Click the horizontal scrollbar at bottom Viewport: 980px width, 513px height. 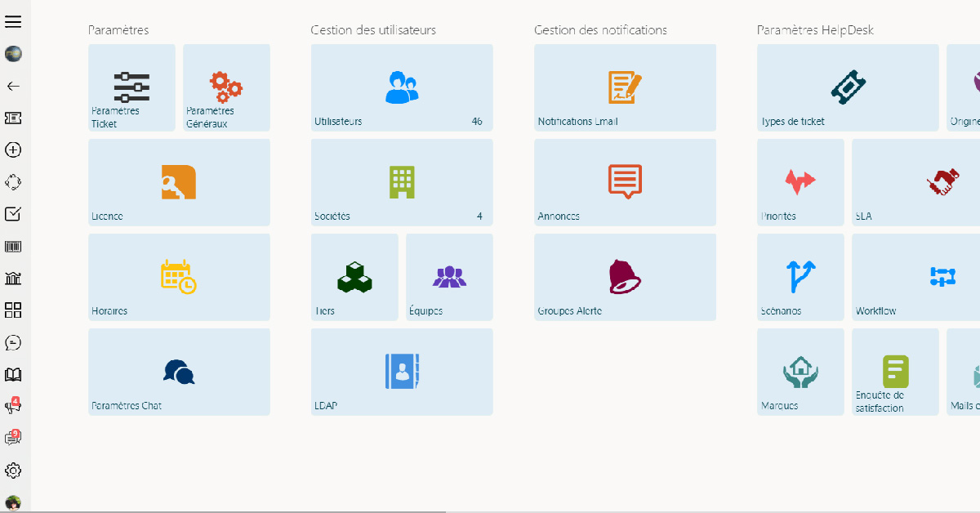point(237,511)
